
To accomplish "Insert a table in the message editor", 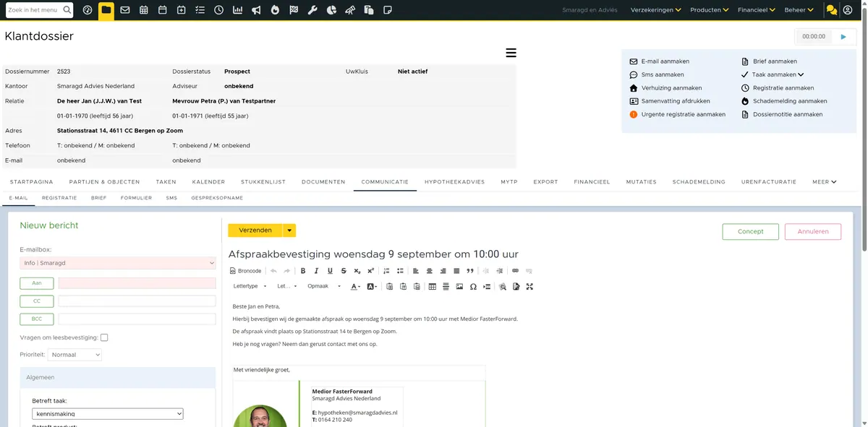I will coord(433,287).
